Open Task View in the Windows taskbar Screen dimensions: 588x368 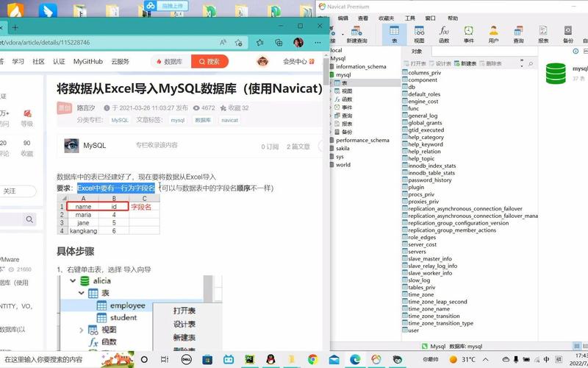tap(164, 359)
